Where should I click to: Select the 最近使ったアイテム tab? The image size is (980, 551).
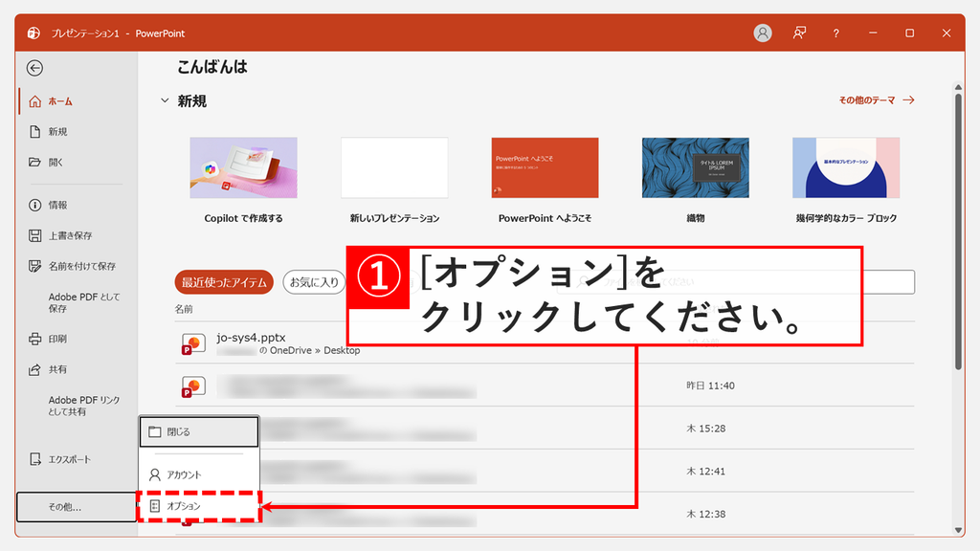click(224, 282)
